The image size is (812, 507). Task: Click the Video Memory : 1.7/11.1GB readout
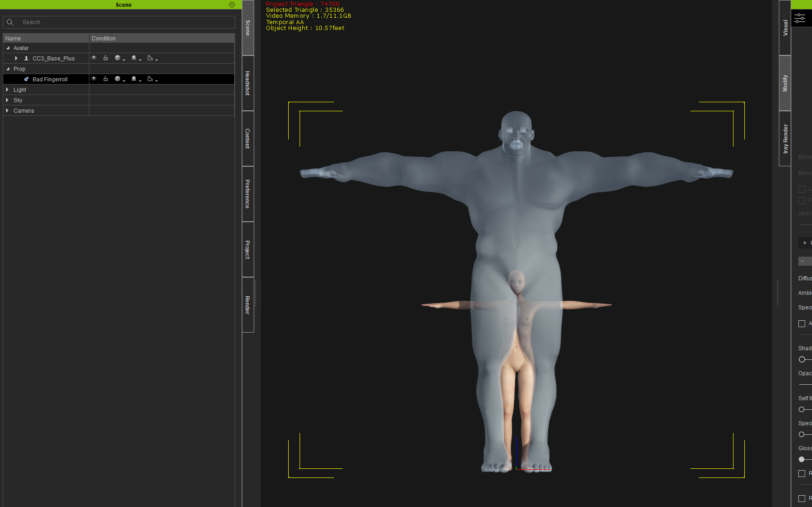tap(309, 16)
